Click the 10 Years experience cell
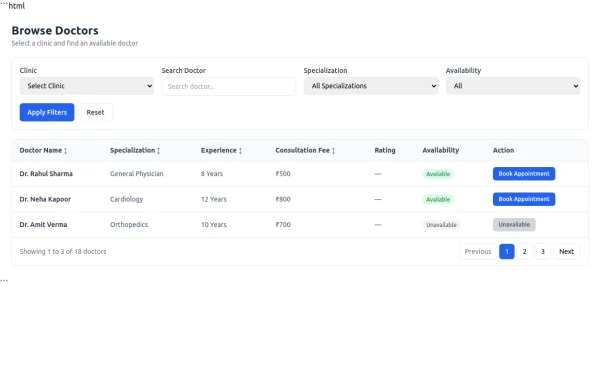The width and height of the screenshot is (600, 384). pyautogui.click(x=214, y=225)
